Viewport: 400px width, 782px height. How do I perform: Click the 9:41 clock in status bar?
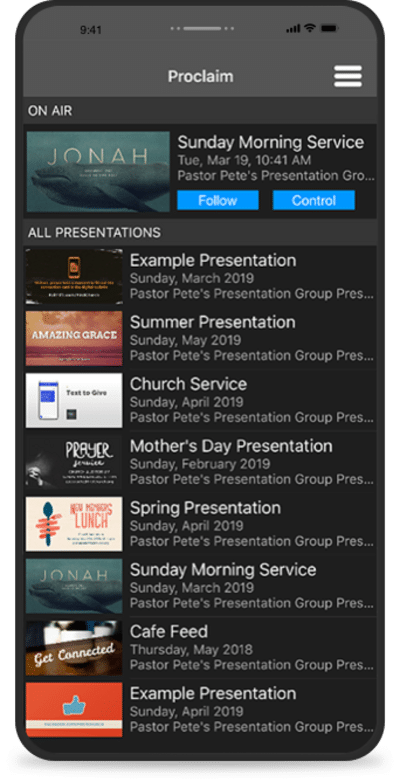pyautogui.click(x=91, y=30)
